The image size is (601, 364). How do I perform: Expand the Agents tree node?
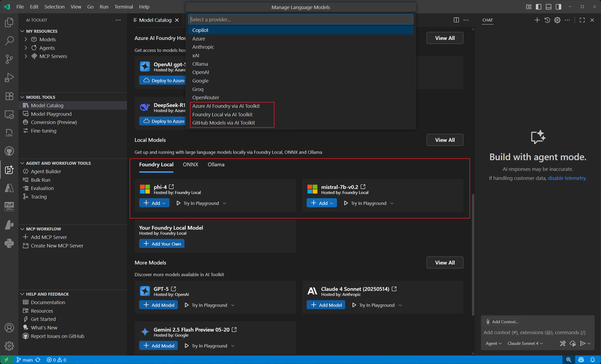click(x=26, y=48)
